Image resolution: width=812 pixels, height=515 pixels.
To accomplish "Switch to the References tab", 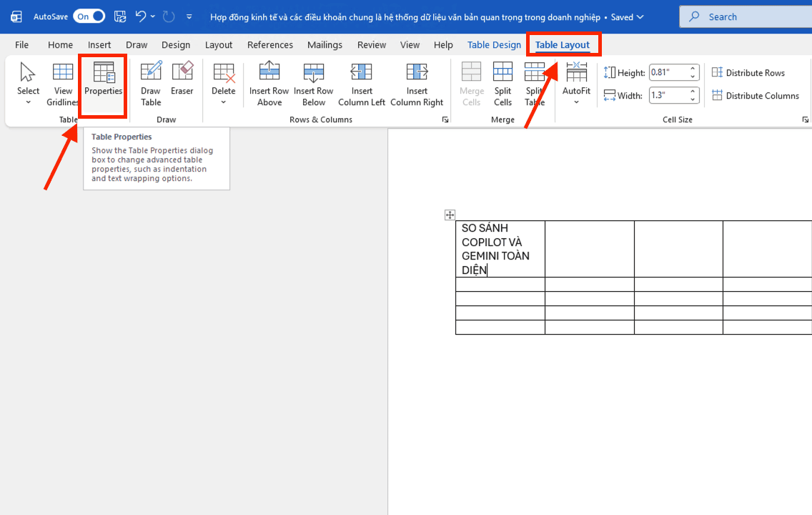I will 269,45.
